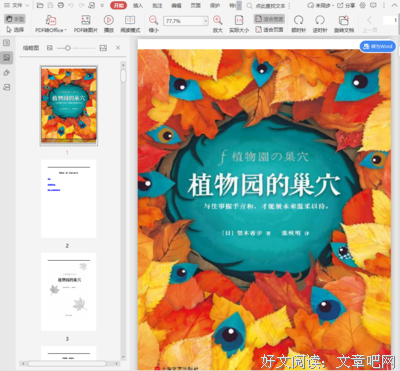The height and width of the screenshot is (371, 400).
Task: Open the attachments sidebar icon
Action: 7,73
